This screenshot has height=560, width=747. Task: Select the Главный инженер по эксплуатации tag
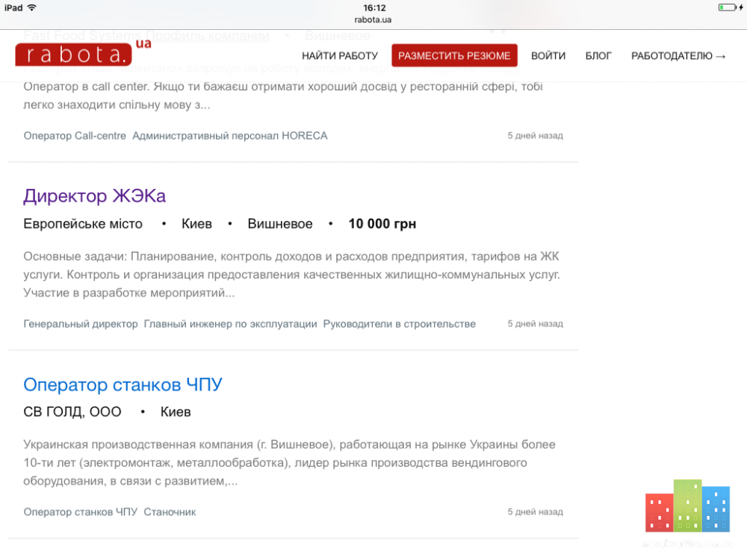pyautogui.click(x=231, y=324)
